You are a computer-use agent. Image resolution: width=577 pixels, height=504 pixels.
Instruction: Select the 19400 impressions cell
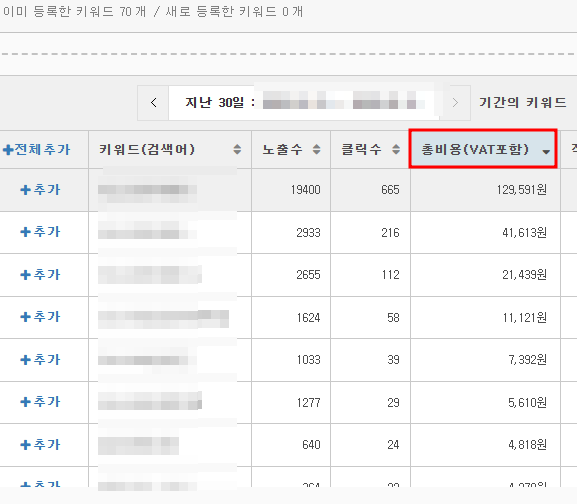pos(291,190)
